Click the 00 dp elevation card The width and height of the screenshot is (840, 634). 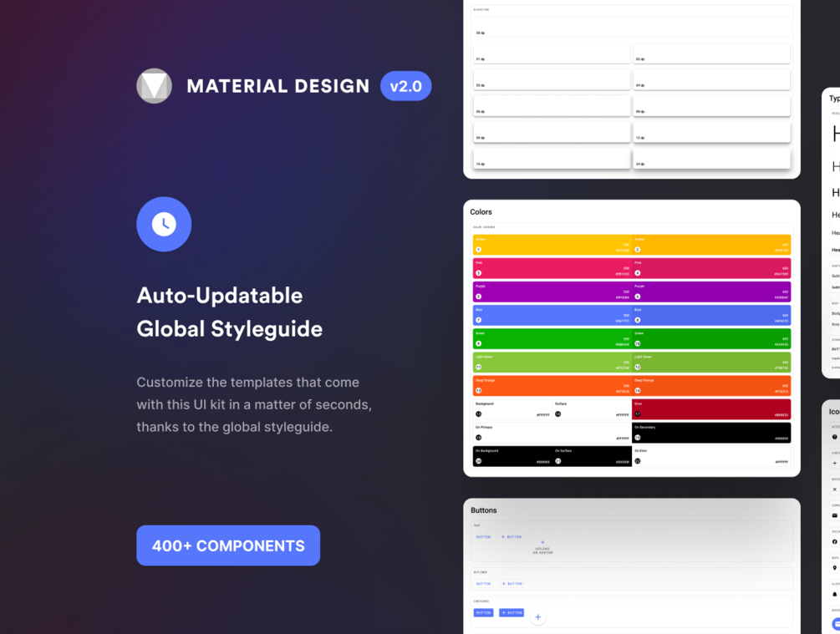[x=632, y=28]
